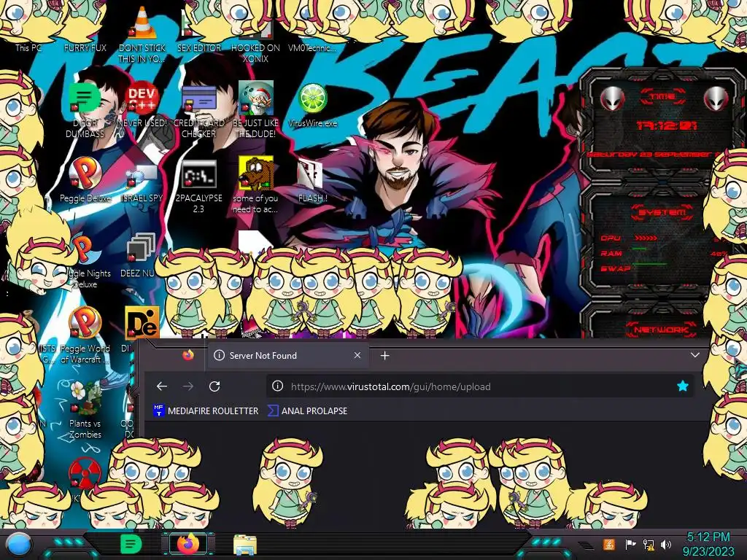The height and width of the screenshot is (560, 747).
Task: Open the Action Center flag icon
Action: 630,544
